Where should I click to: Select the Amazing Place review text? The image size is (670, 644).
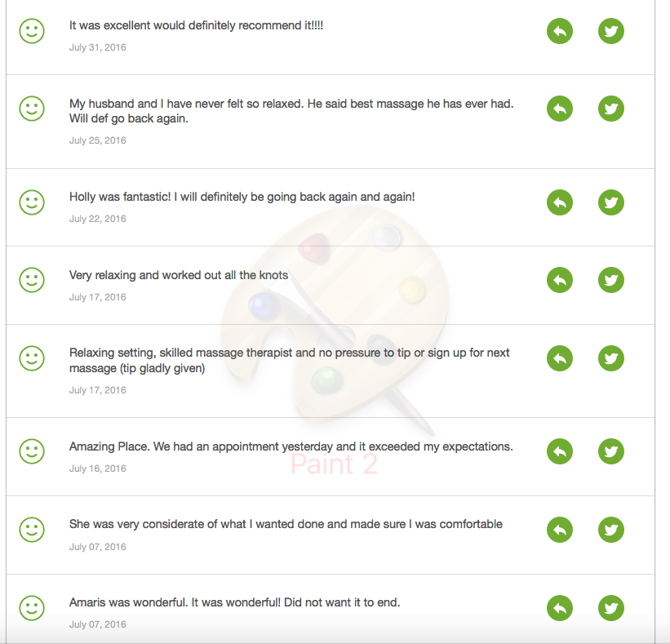[x=291, y=446]
